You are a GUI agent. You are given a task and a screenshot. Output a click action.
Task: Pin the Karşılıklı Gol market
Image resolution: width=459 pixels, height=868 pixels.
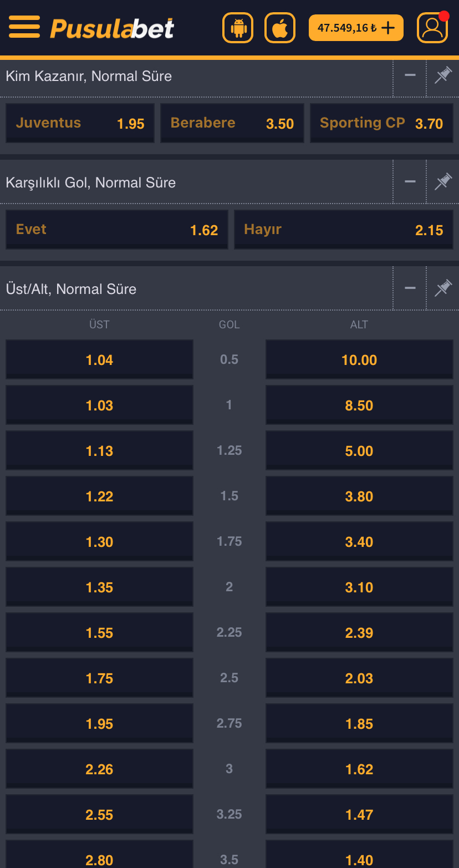[x=442, y=182]
